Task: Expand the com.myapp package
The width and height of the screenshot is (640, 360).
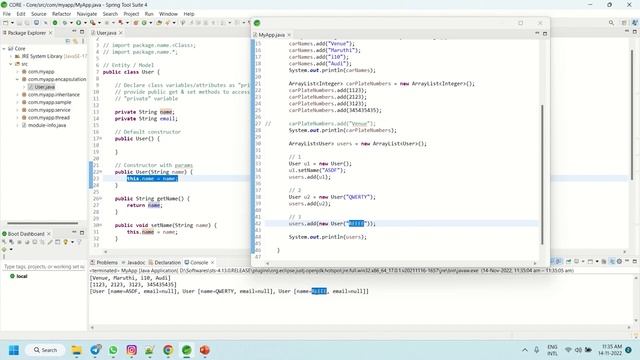Action: pyautogui.click(x=18, y=72)
